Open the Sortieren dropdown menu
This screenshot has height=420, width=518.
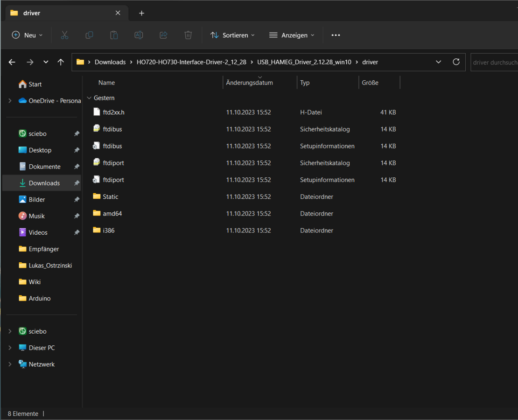point(232,35)
